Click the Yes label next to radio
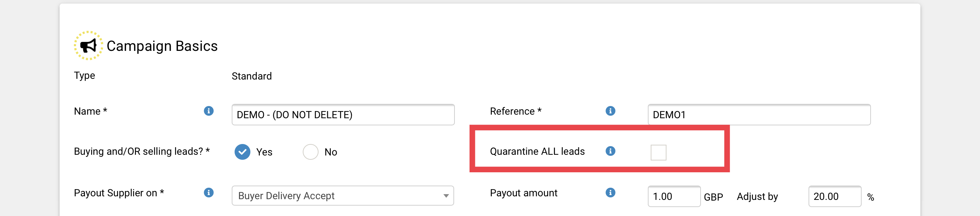This screenshot has width=980, height=216. pyautogui.click(x=264, y=152)
